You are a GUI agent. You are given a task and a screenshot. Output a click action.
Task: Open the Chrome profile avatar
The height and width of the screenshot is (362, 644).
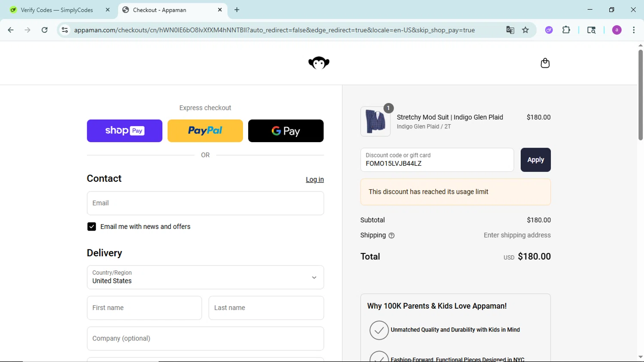[x=617, y=30]
